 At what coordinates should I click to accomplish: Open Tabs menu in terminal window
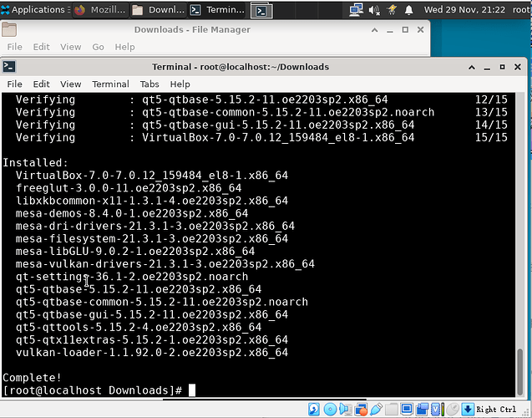coord(149,84)
